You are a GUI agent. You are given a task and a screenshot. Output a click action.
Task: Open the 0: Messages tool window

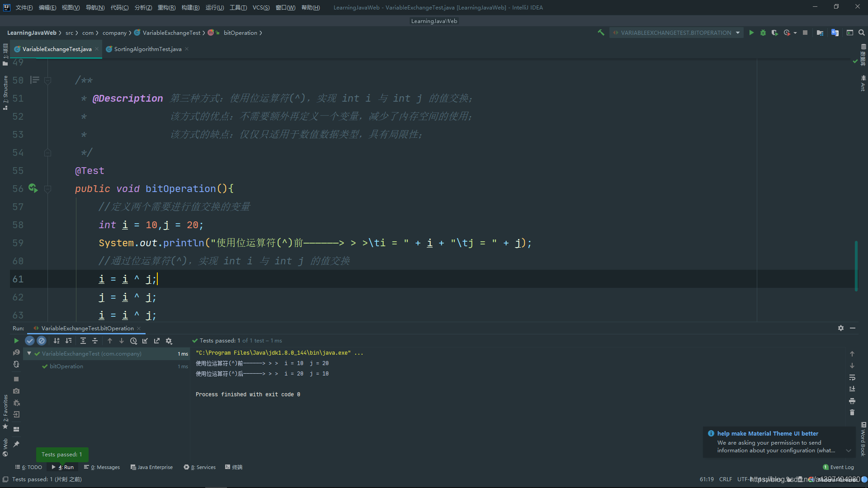click(x=102, y=467)
